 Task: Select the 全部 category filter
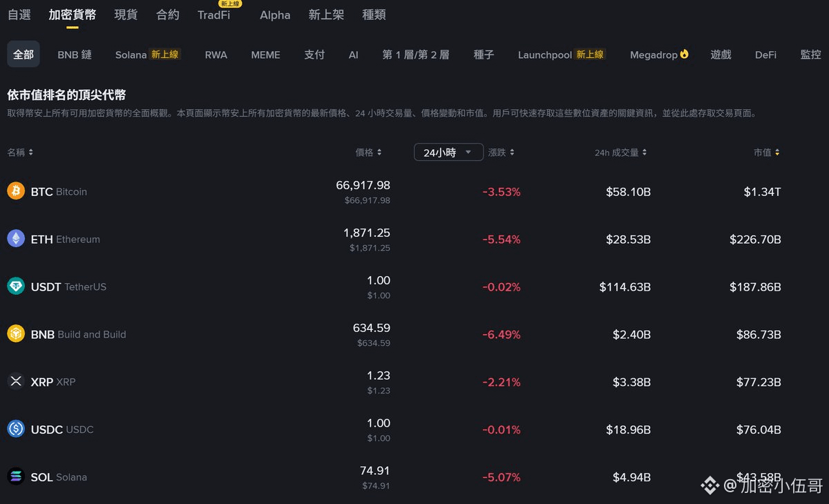tap(23, 54)
